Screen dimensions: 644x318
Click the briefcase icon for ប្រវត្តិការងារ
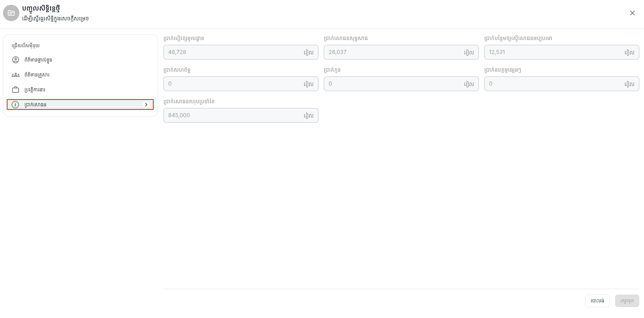(16, 90)
